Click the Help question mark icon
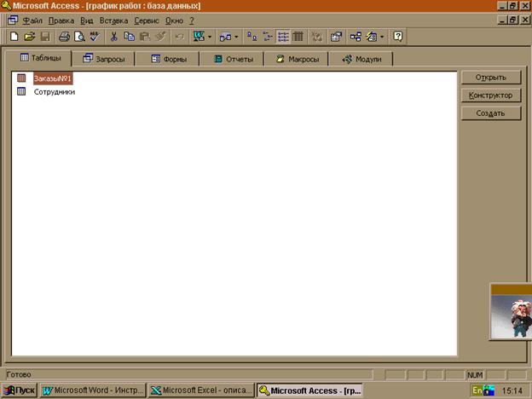 (397, 37)
